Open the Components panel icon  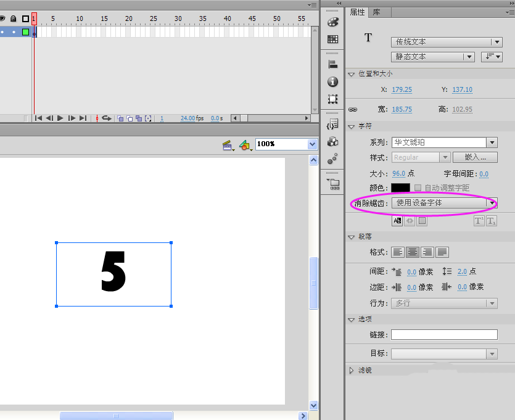pyautogui.click(x=332, y=141)
